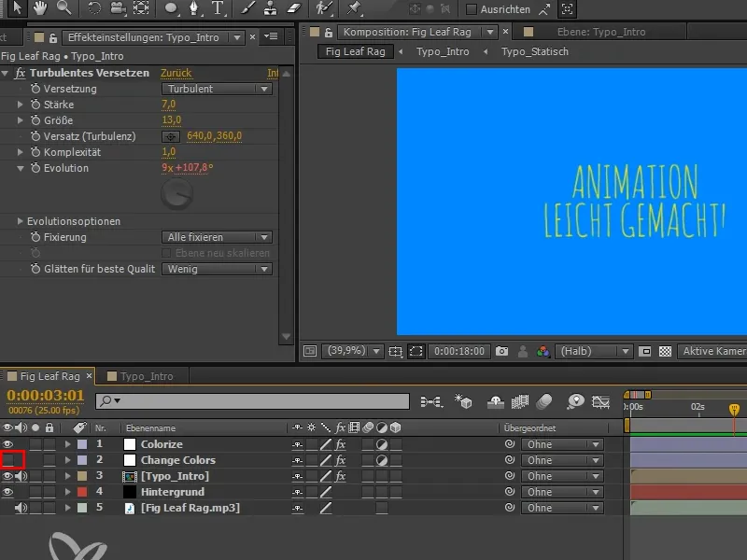Select the Eraser tool
747x560 pixels.
click(x=294, y=8)
